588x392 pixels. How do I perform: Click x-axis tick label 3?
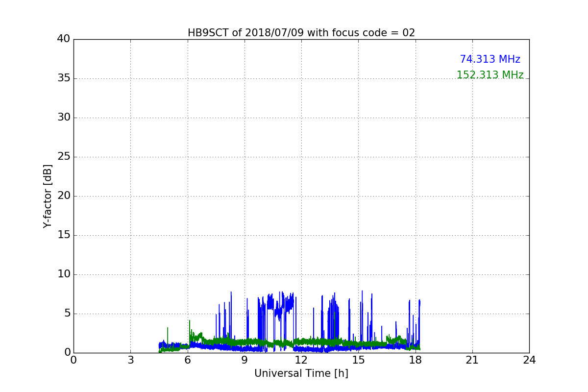130,360
